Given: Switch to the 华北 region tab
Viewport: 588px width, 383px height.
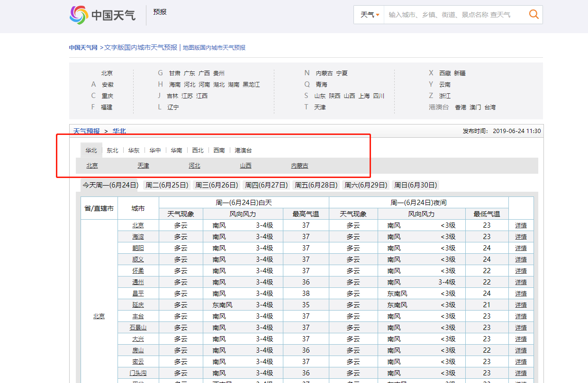Looking at the screenshot, I should click(x=91, y=151).
